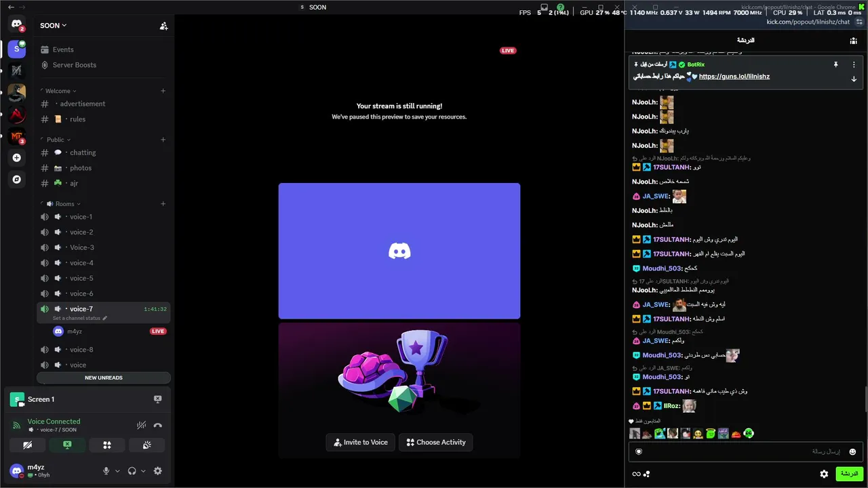Open Kick chat settings gear
This screenshot has height=488, width=868.
click(824, 474)
